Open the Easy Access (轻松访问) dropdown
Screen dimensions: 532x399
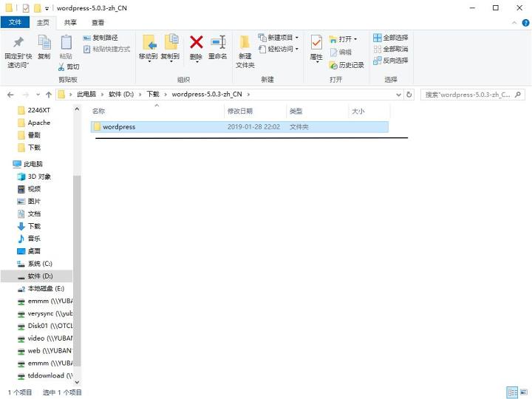[279, 50]
